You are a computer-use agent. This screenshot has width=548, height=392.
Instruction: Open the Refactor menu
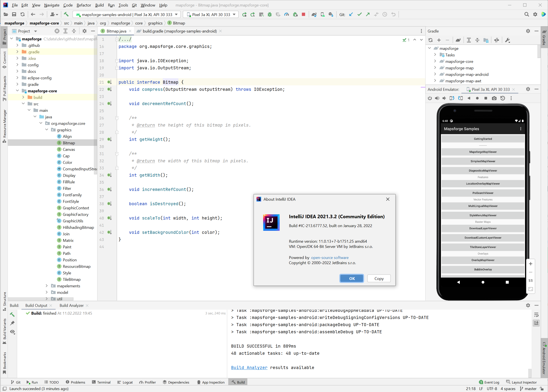coord(83,5)
